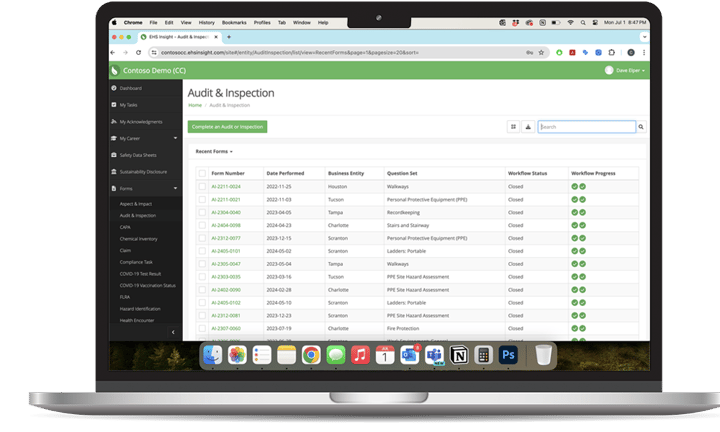Open Chrome three-dot menu
Viewport: 720px width, 432px height.
click(x=644, y=52)
